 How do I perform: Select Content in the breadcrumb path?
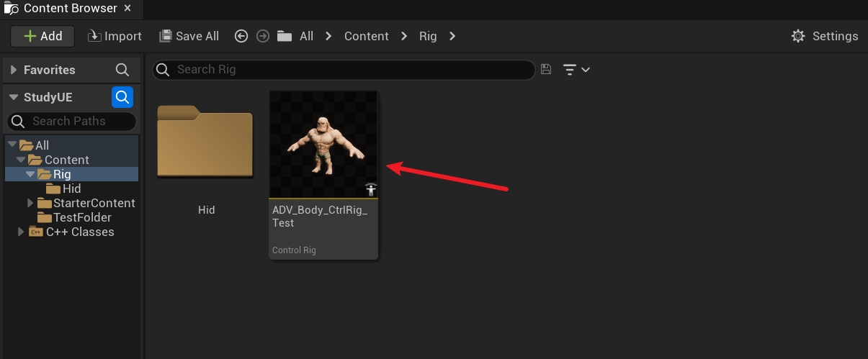click(x=366, y=36)
